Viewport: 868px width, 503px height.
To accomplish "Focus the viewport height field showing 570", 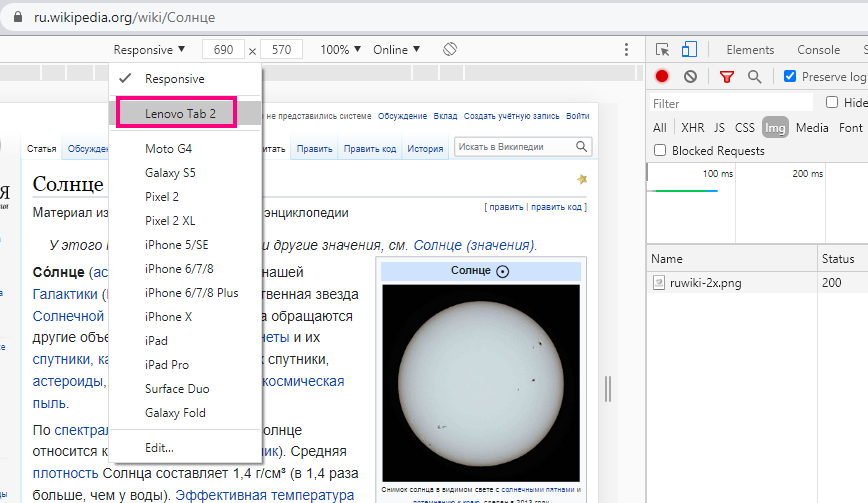I will [281, 50].
